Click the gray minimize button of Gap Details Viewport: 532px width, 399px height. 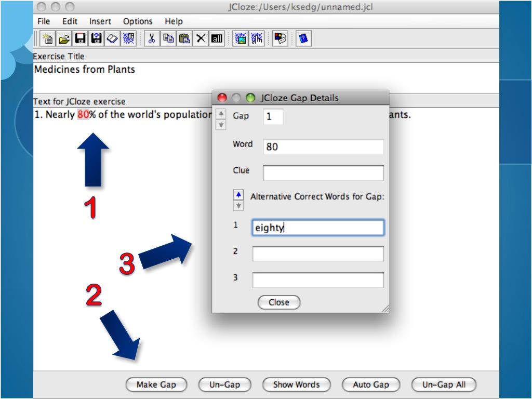pos(236,98)
